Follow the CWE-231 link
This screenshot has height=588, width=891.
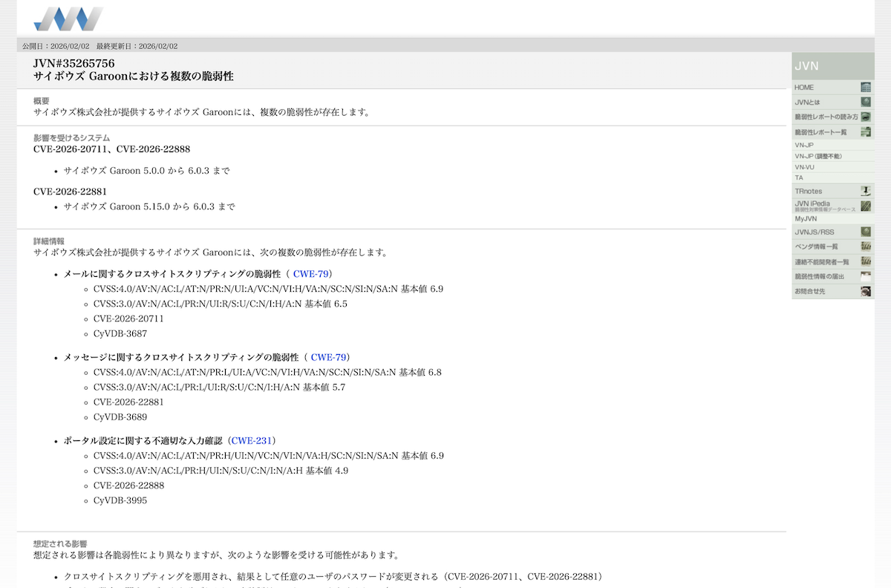[252, 440]
